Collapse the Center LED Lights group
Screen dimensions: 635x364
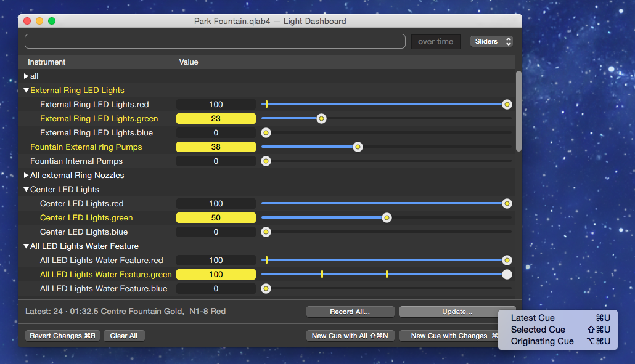point(26,189)
